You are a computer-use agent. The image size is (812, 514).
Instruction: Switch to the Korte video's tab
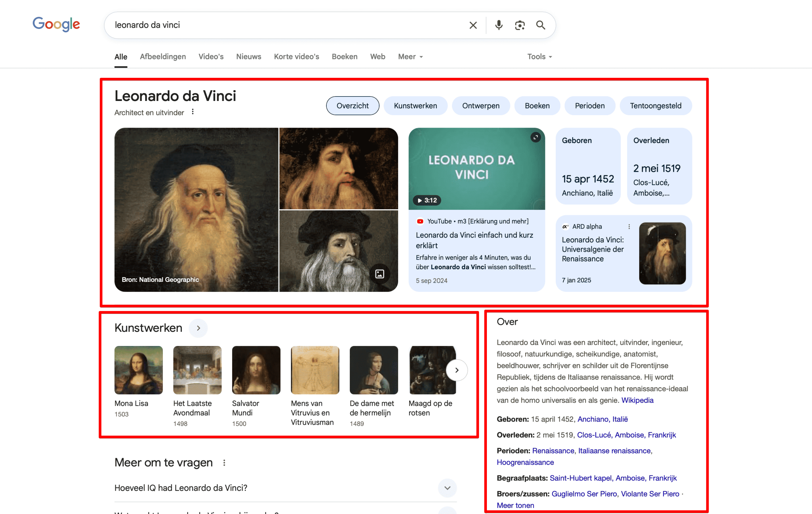point(296,57)
